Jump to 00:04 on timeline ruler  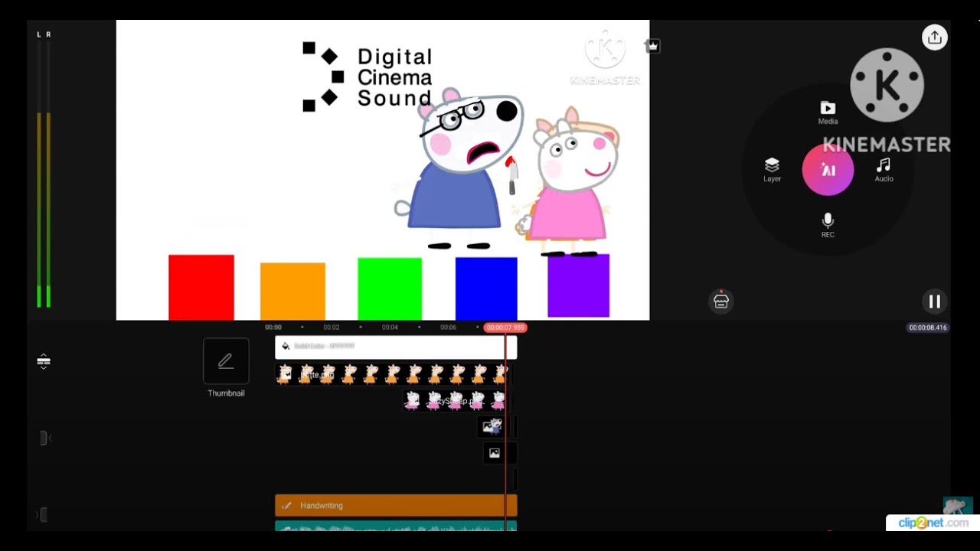(390, 328)
